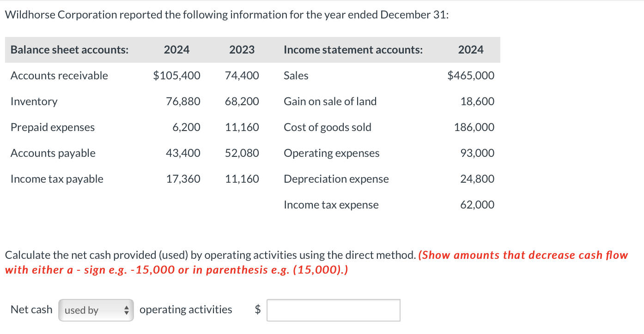Select the Accounts receivable row label
644x334 pixels.
[x=59, y=76]
